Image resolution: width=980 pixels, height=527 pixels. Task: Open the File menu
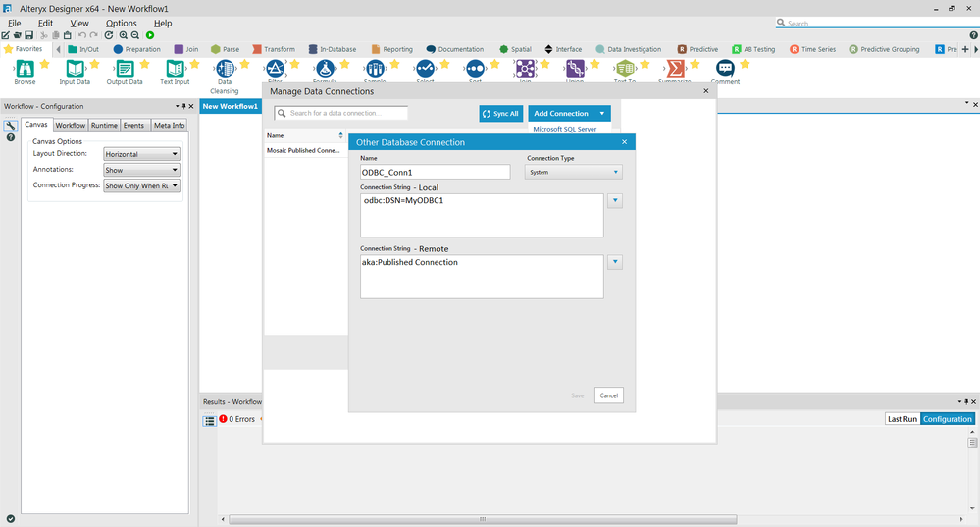tap(15, 23)
